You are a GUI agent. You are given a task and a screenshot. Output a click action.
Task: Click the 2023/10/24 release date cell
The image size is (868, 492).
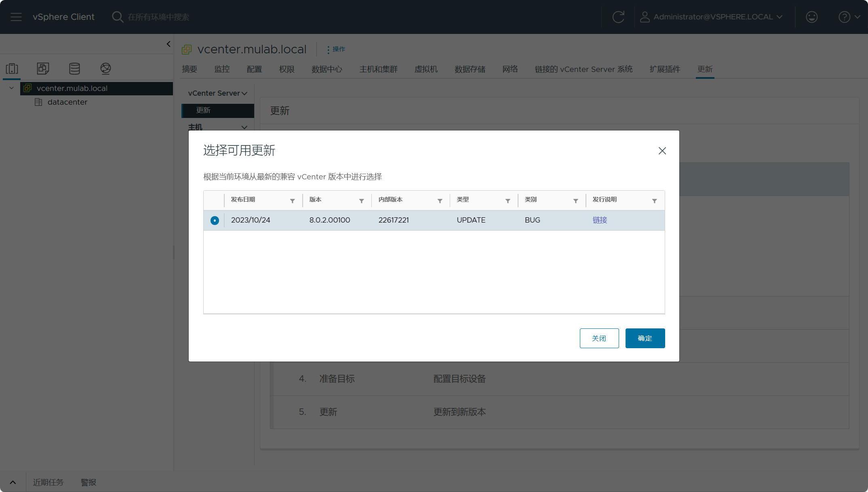point(251,220)
